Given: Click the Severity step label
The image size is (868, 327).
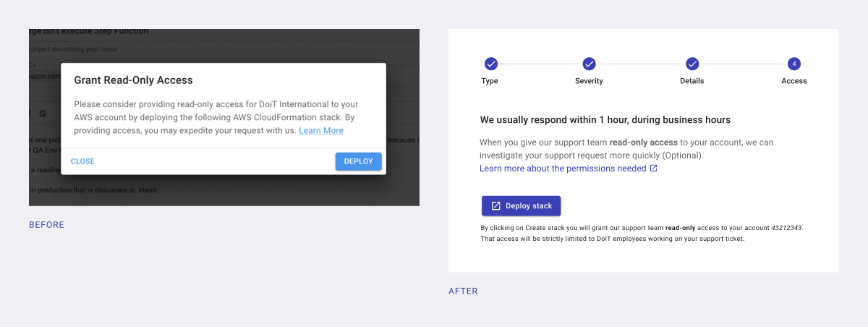Looking at the screenshot, I should click(x=589, y=81).
